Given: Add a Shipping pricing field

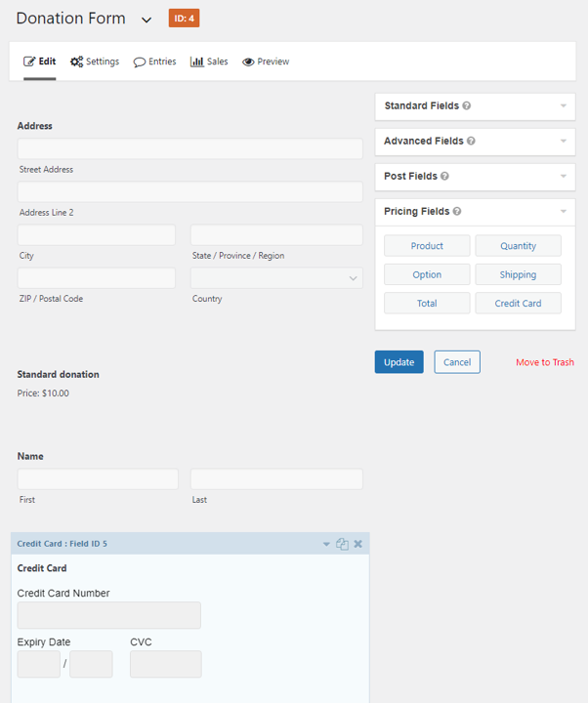Looking at the screenshot, I should pyautogui.click(x=518, y=274).
